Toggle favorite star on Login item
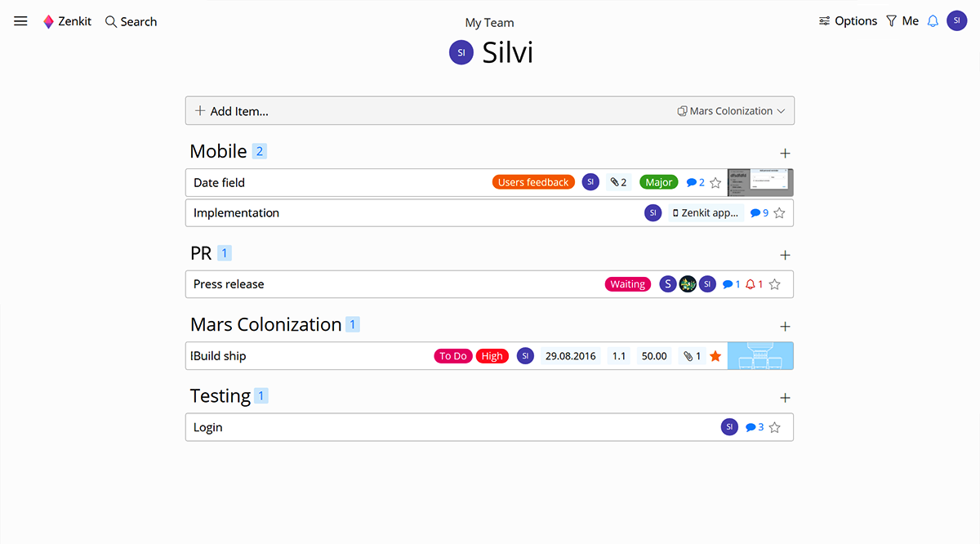The height and width of the screenshot is (544, 980). (x=775, y=427)
